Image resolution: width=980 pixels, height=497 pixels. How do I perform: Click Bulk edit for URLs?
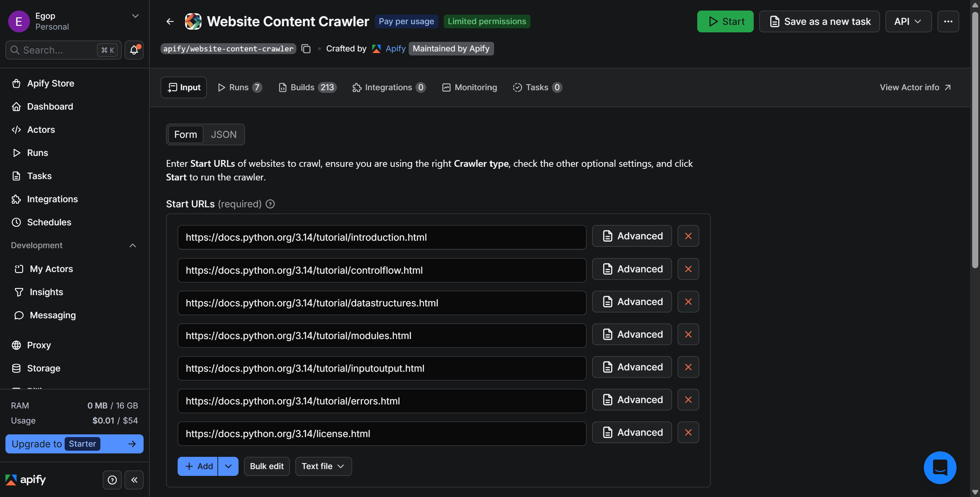[x=267, y=466]
